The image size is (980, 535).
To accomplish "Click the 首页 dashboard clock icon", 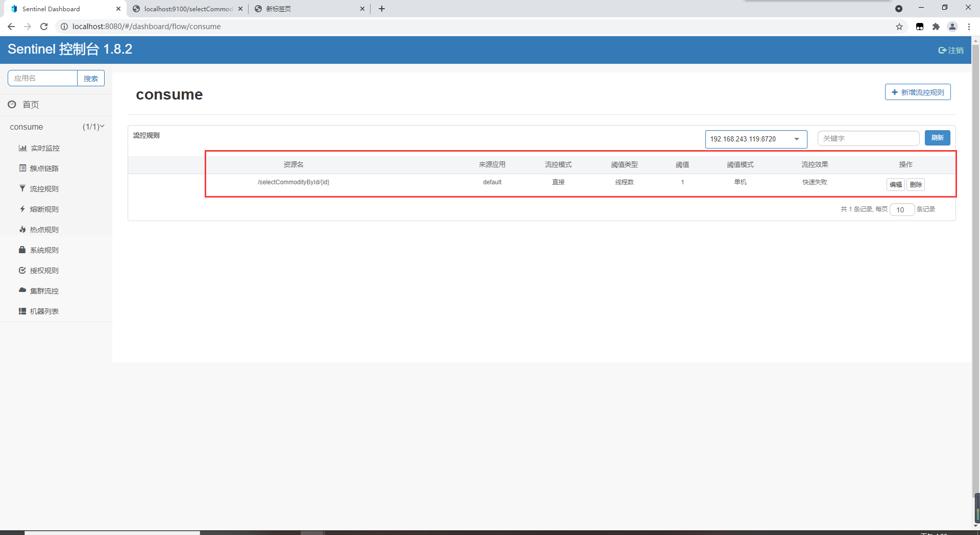I will click(x=12, y=104).
